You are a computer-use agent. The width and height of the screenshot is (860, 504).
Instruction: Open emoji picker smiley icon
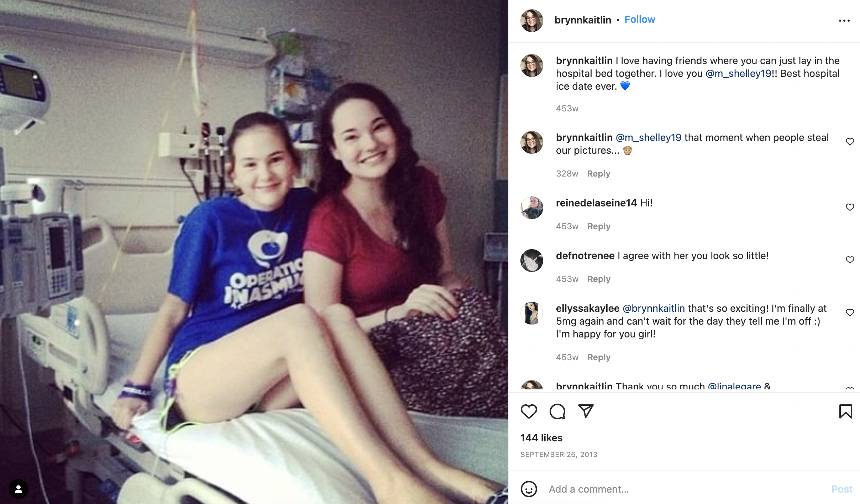pos(529,489)
